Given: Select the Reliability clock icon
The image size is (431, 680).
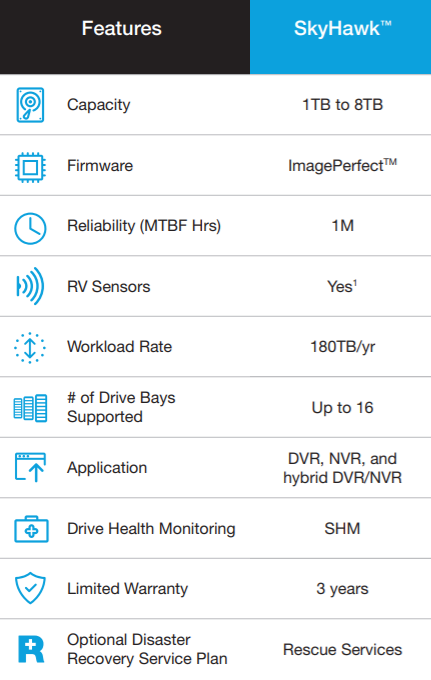Looking at the screenshot, I should click(x=30, y=228).
